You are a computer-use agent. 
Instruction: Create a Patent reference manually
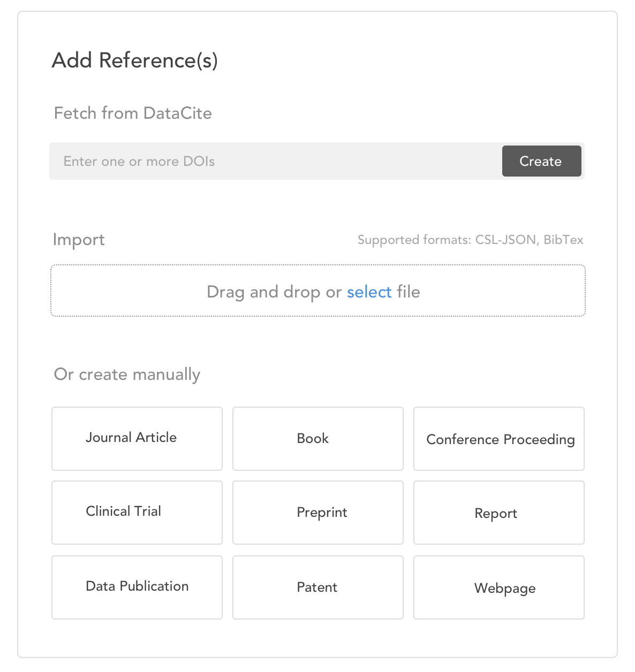(317, 587)
